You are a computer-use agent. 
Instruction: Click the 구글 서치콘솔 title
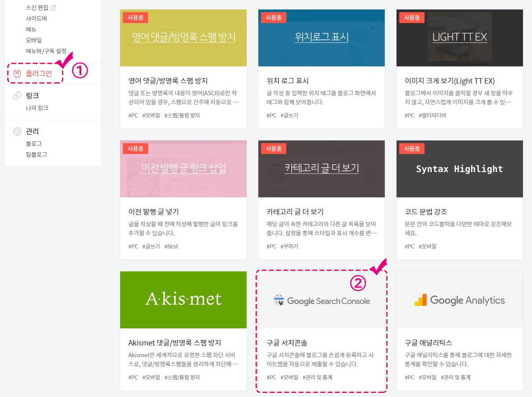(x=287, y=343)
